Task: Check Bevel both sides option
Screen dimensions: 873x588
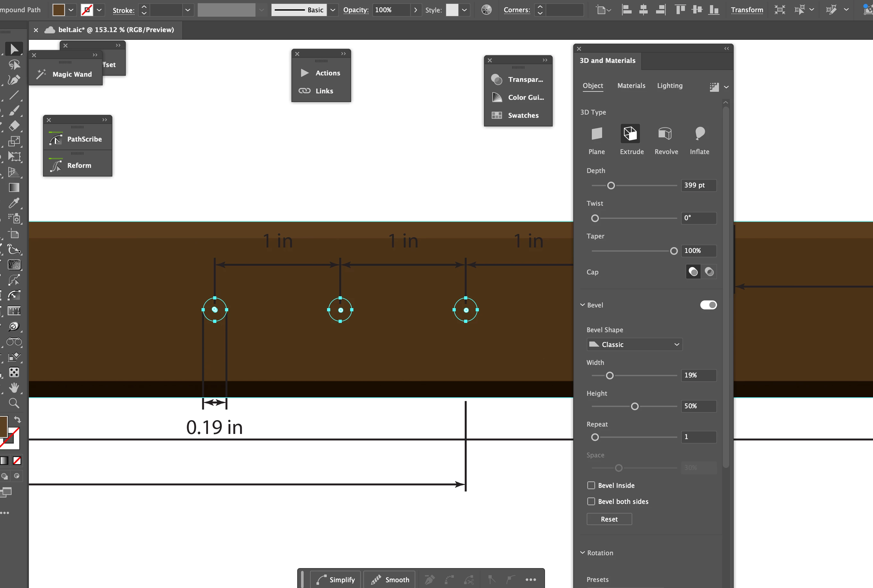Action: [591, 501]
